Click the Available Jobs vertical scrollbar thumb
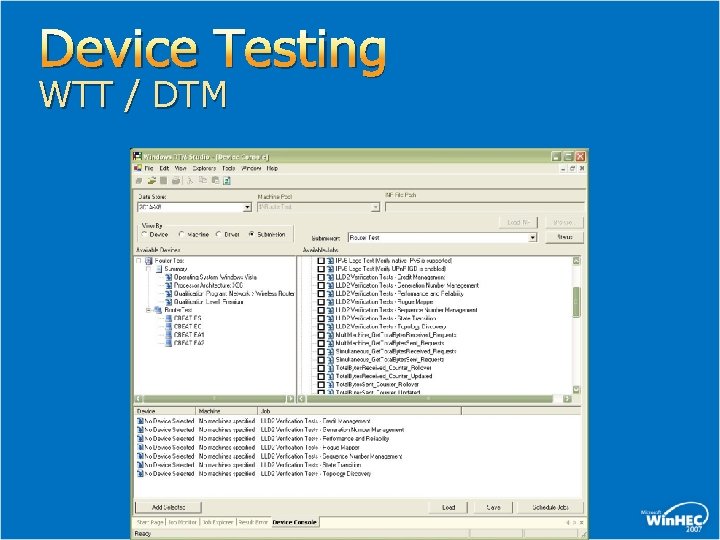 pyautogui.click(x=576, y=302)
